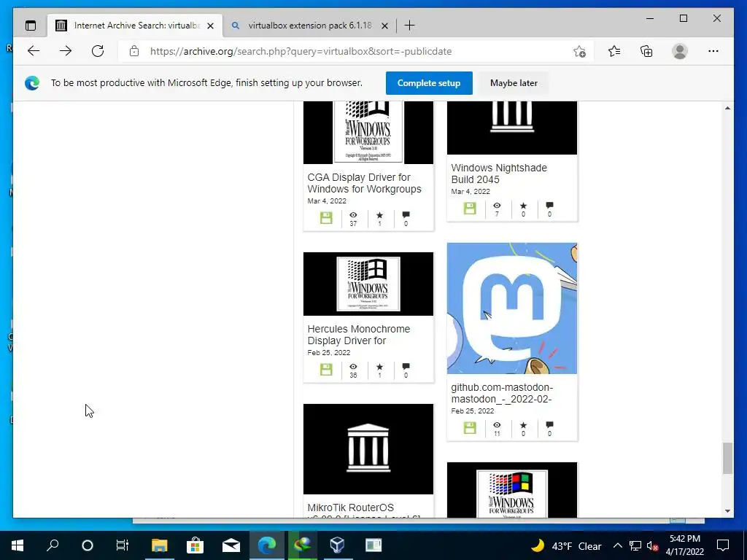Image resolution: width=747 pixels, height=560 pixels.
Task: Go forward in browser history
Action: [66, 51]
